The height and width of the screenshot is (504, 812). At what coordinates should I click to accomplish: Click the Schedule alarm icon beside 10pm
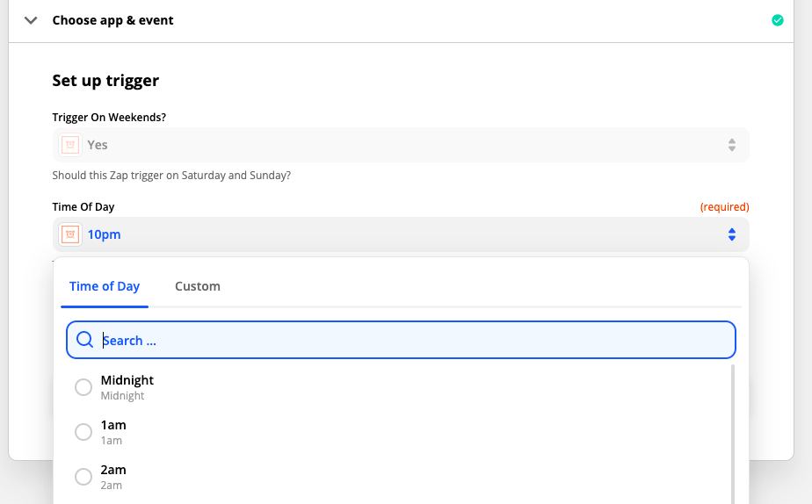click(x=70, y=234)
